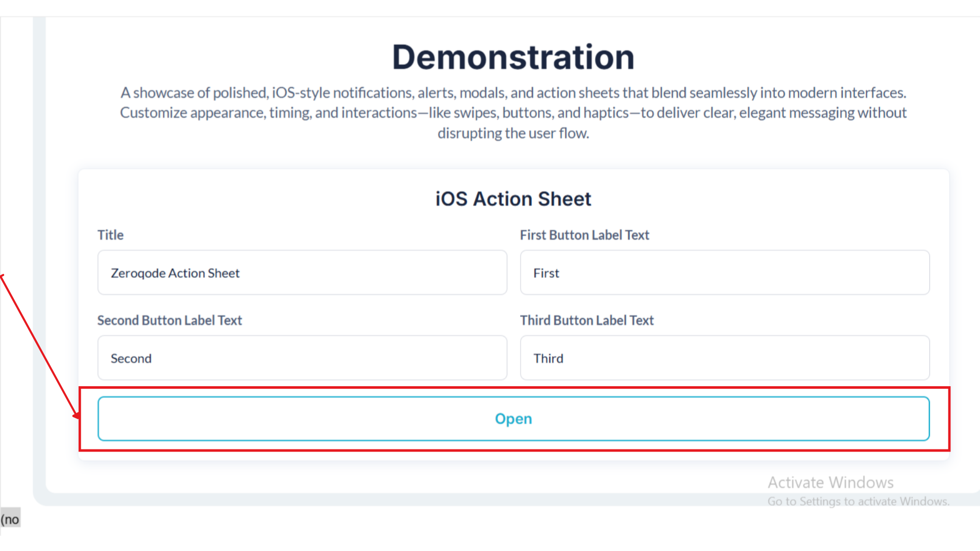Click the word "Third" inside its field

[548, 359]
